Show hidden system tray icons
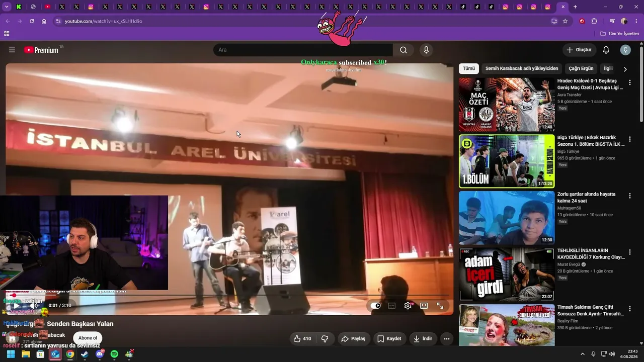644x362 pixels. pyautogui.click(x=583, y=354)
